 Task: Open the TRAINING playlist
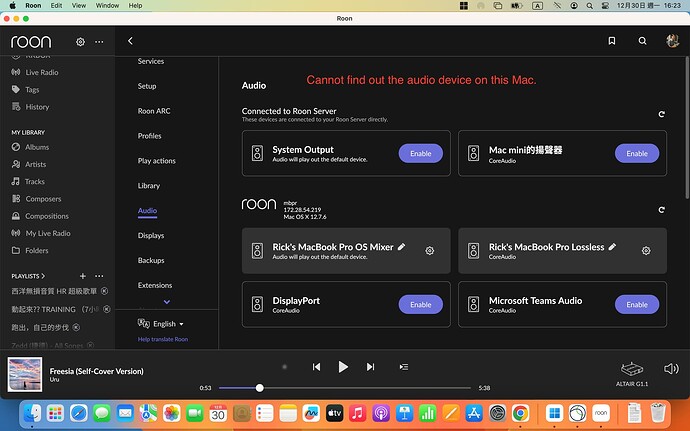[x=55, y=309]
